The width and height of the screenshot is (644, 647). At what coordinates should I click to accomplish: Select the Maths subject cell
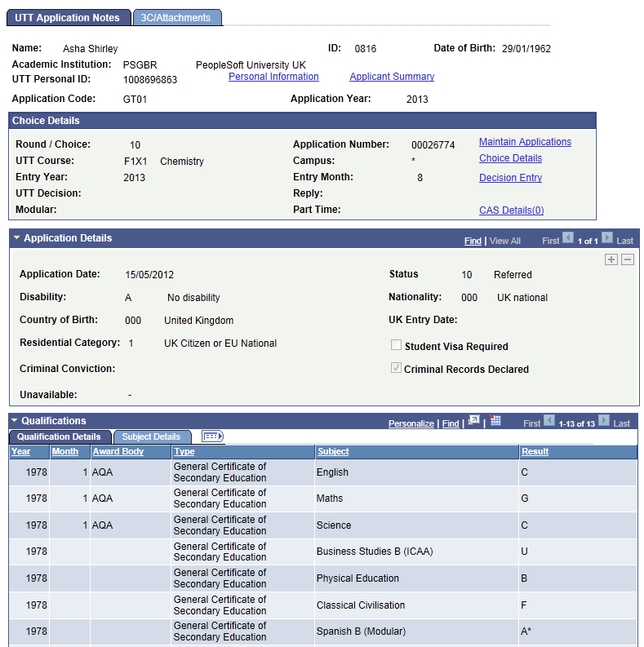(x=416, y=499)
